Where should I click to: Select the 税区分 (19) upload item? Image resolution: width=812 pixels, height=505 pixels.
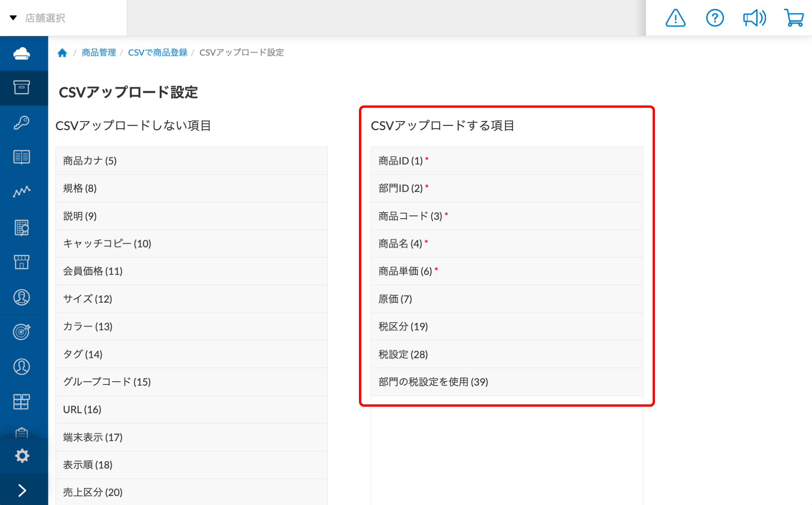point(507,326)
